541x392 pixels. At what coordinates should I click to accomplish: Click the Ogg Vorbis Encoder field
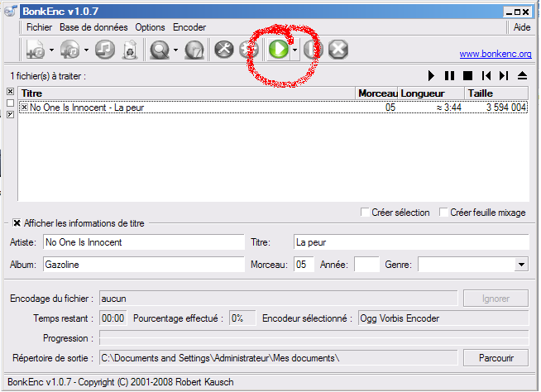coord(443,318)
